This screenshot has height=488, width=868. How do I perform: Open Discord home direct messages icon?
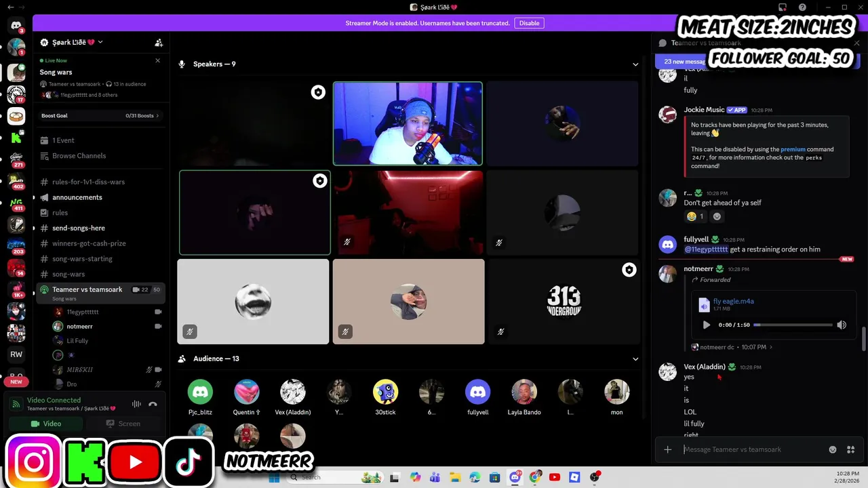pos(16,25)
